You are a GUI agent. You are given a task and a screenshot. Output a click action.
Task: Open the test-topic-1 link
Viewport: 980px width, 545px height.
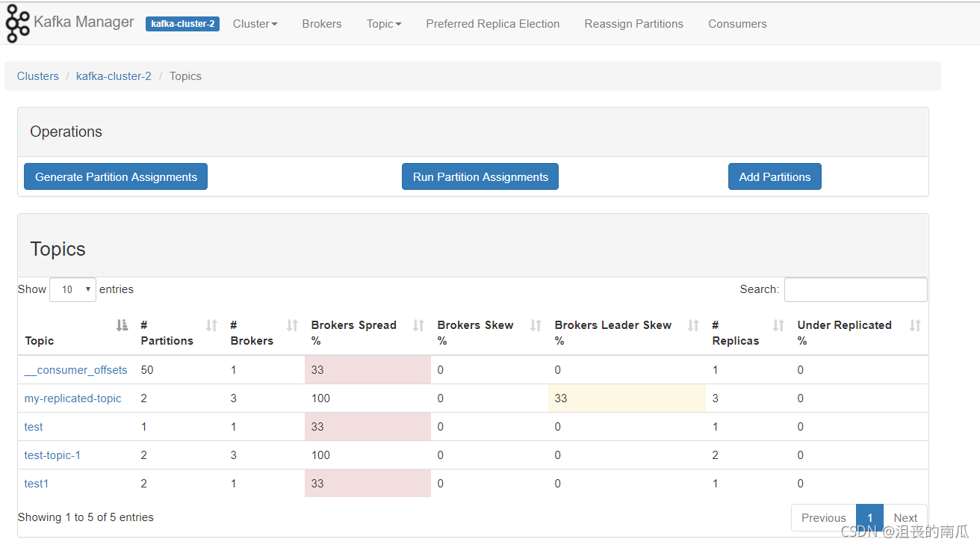pyautogui.click(x=52, y=455)
